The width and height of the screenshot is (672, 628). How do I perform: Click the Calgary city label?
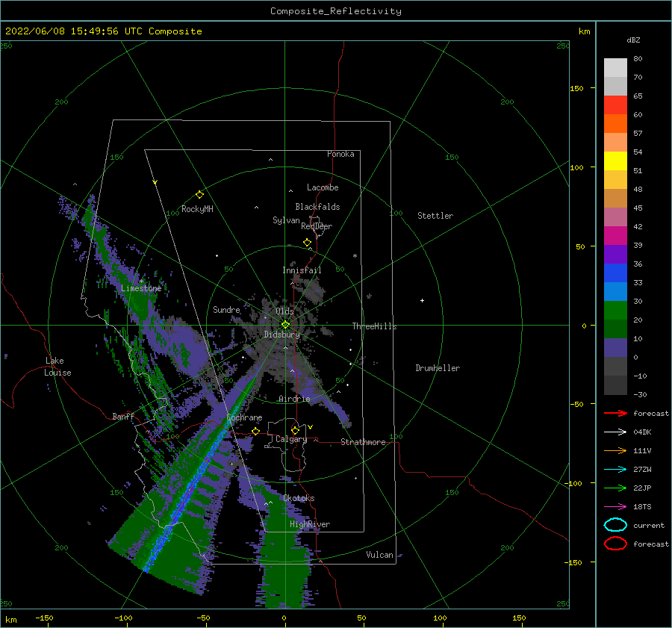coord(291,439)
